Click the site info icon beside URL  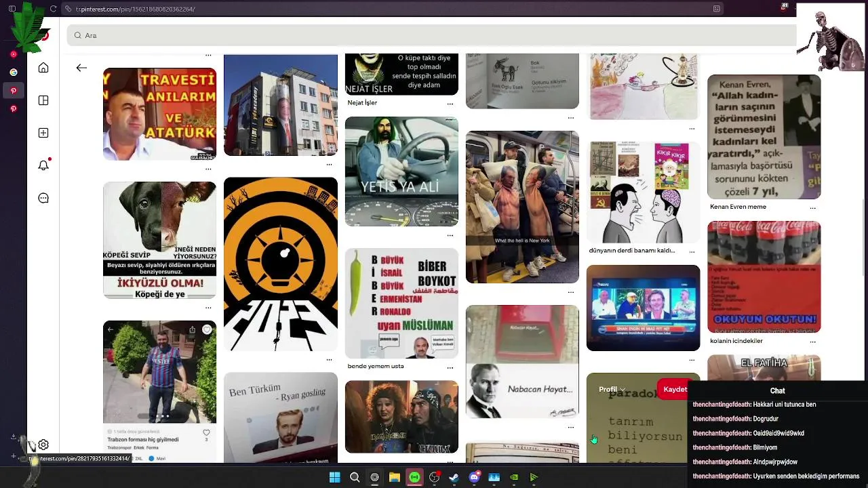[68, 9]
